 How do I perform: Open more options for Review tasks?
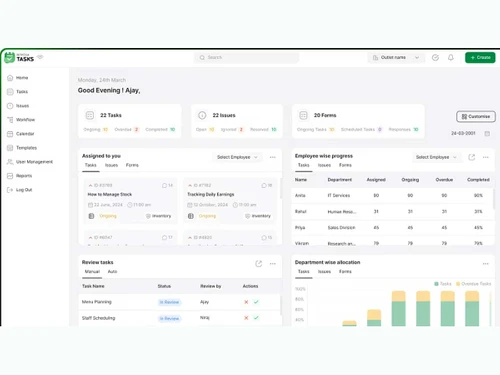273,263
